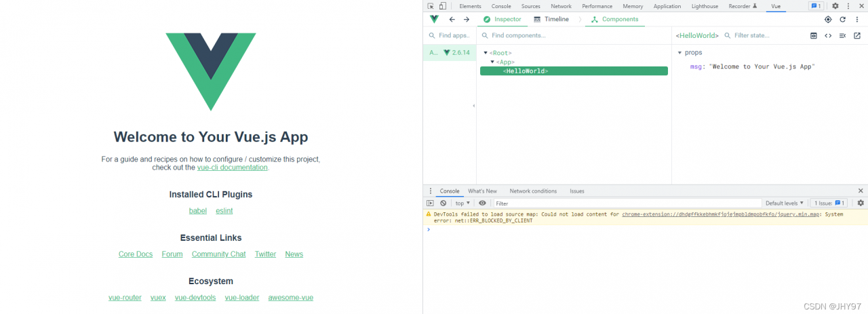Click the issues counter badge in top bar

816,6
